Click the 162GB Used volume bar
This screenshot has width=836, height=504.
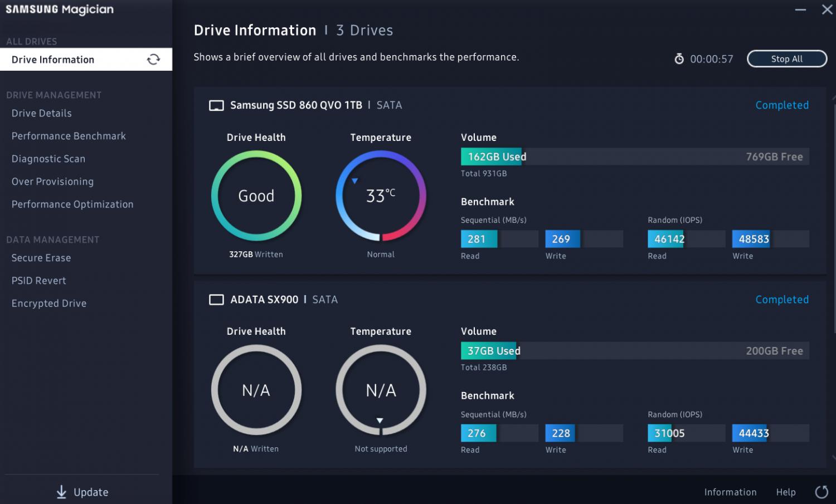coord(635,156)
